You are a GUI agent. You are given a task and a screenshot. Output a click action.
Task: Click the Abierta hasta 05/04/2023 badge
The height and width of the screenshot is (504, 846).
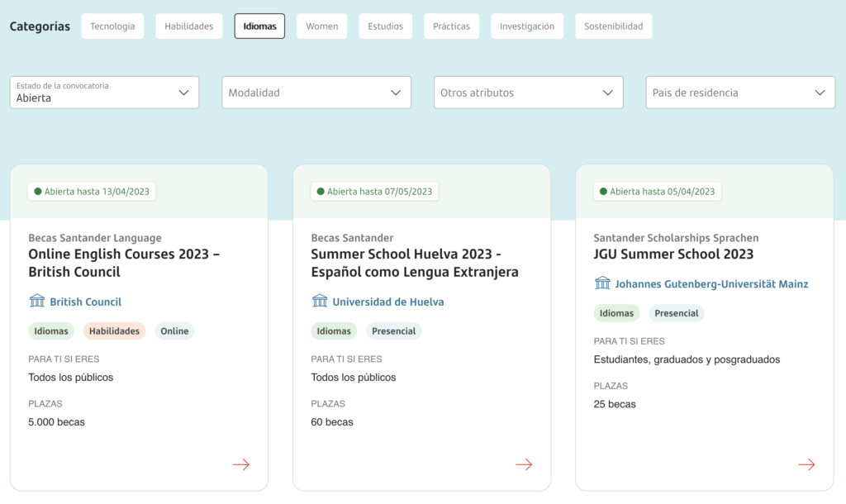click(x=657, y=191)
